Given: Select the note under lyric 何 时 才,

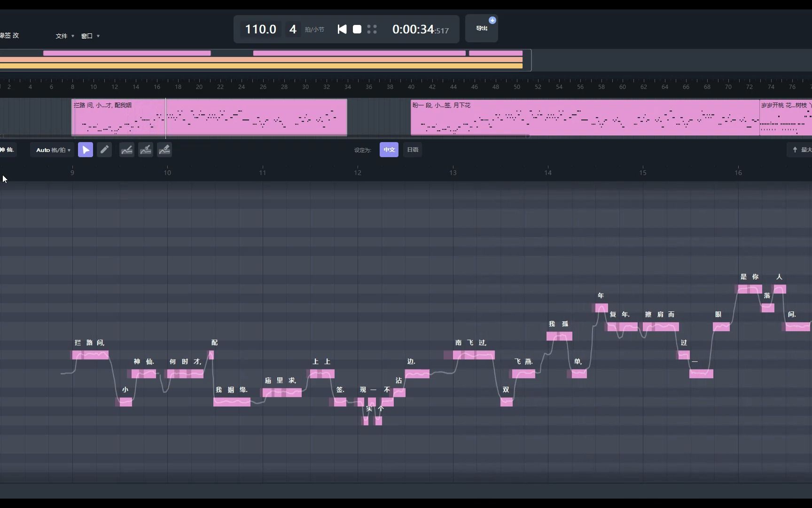Looking at the screenshot, I should coord(185,373).
